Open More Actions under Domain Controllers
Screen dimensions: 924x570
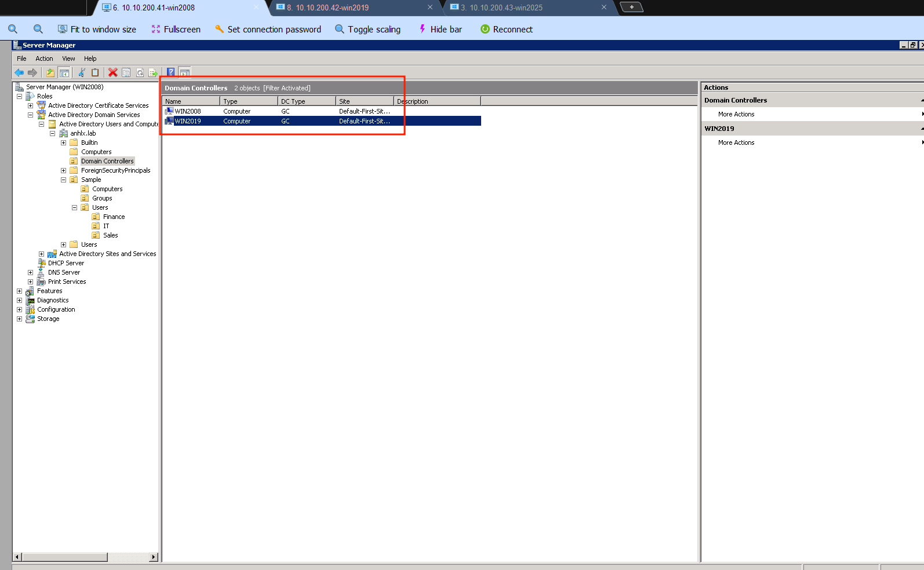736,114
